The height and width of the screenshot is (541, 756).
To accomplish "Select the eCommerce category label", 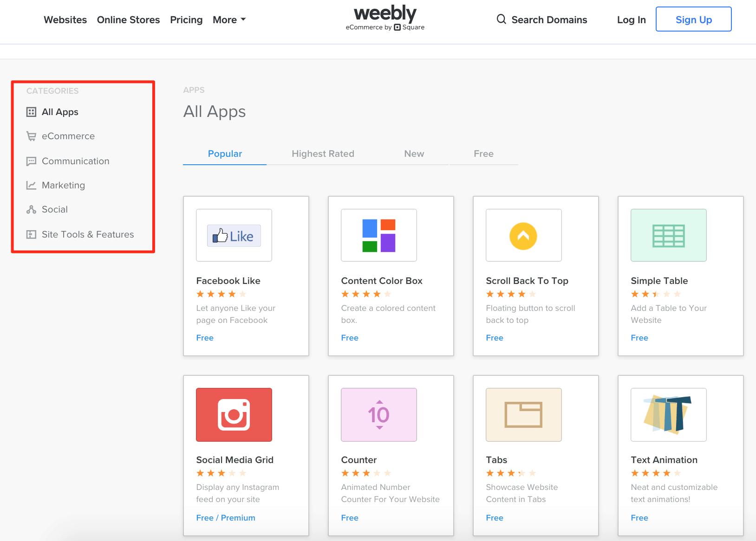I will [68, 136].
